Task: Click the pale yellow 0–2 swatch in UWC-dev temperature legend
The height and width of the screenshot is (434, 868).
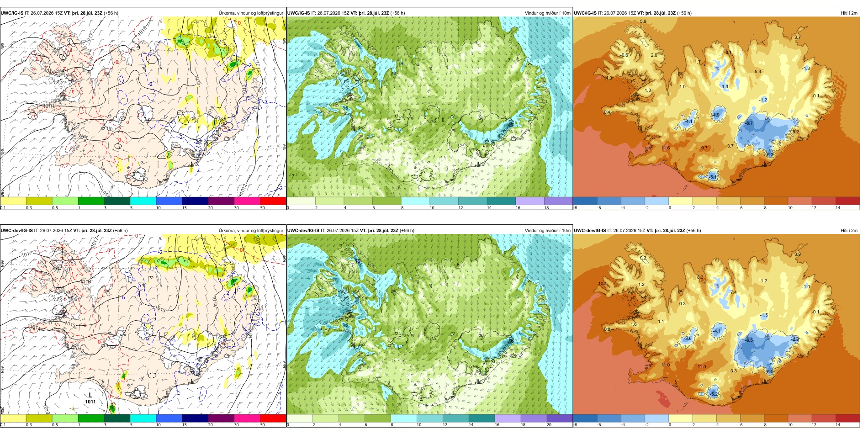Action: point(680,418)
